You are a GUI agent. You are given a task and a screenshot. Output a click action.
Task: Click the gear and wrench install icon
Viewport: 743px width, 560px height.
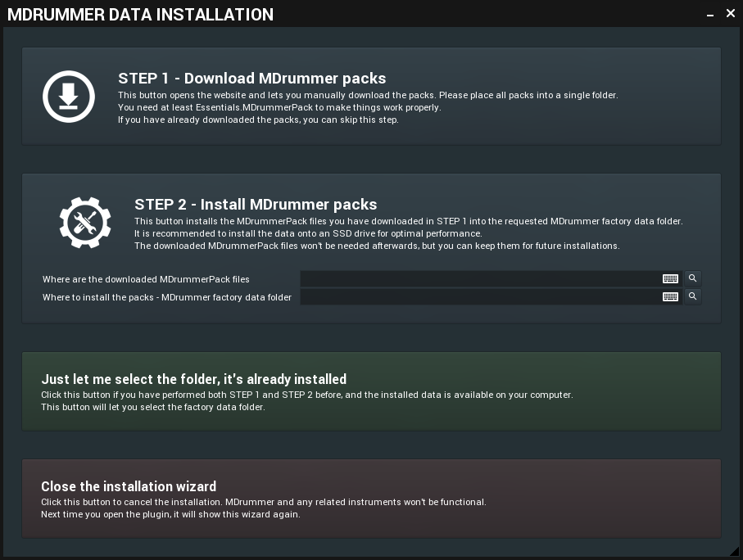click(x=85, y=221)
